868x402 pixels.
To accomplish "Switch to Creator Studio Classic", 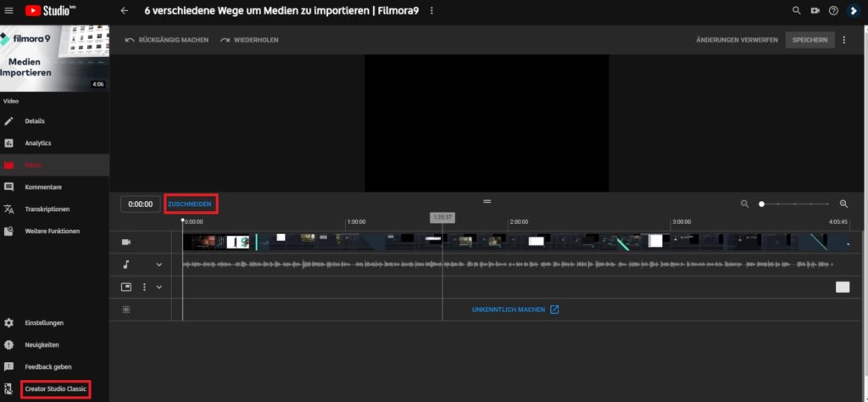I will 55,389.
